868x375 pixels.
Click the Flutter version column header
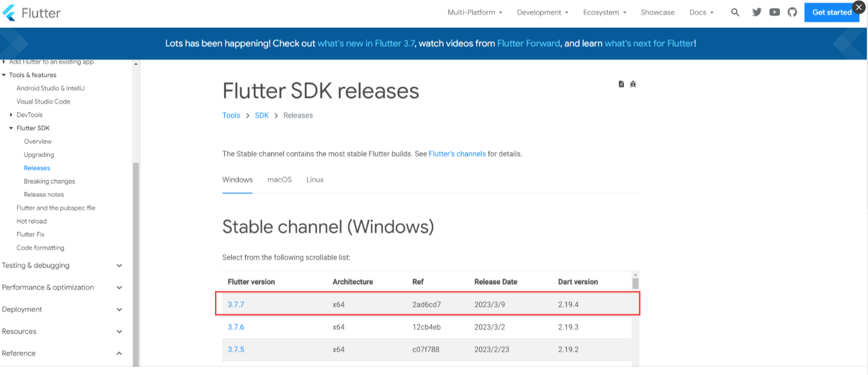[x=251, y=282]
